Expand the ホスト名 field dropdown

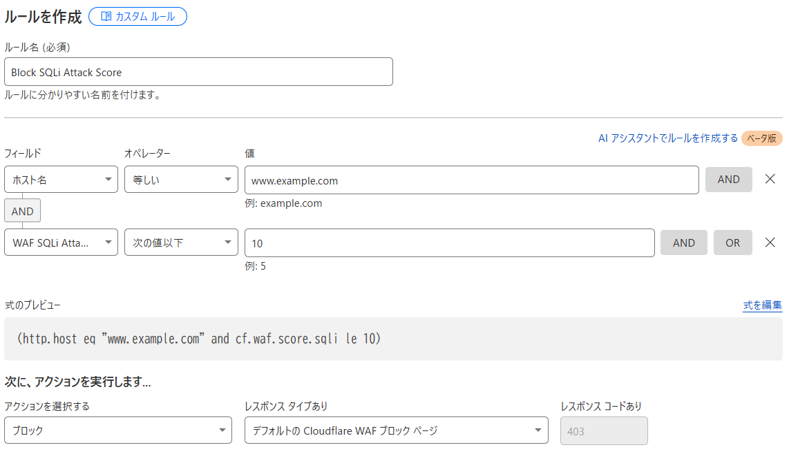click(61, 180)
